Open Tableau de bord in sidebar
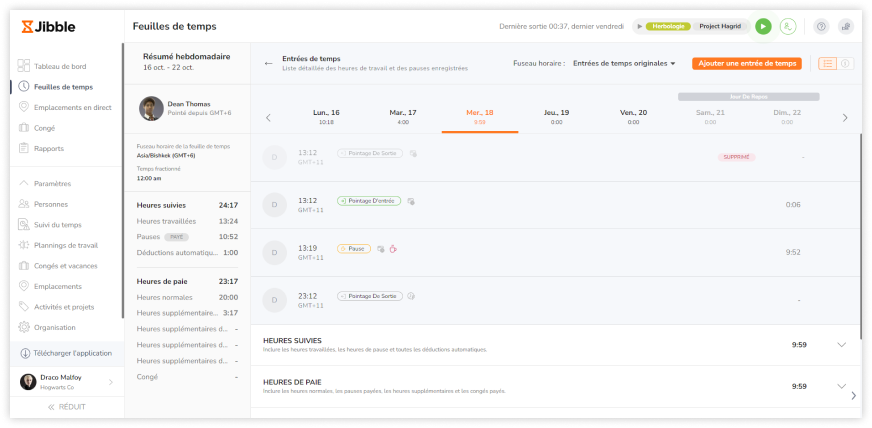872x428 pixels. [60, 66]
